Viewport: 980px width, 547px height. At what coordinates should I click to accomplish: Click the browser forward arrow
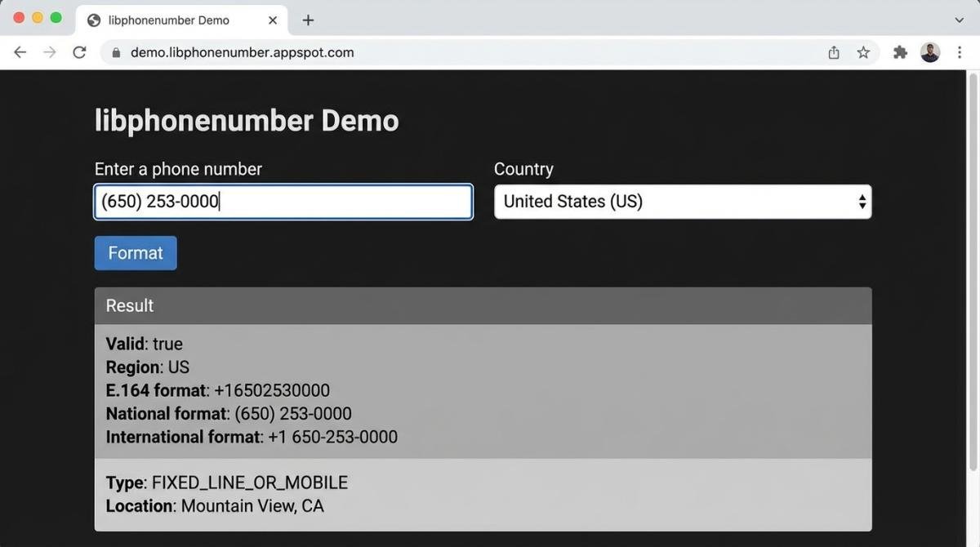pos(50,52)
